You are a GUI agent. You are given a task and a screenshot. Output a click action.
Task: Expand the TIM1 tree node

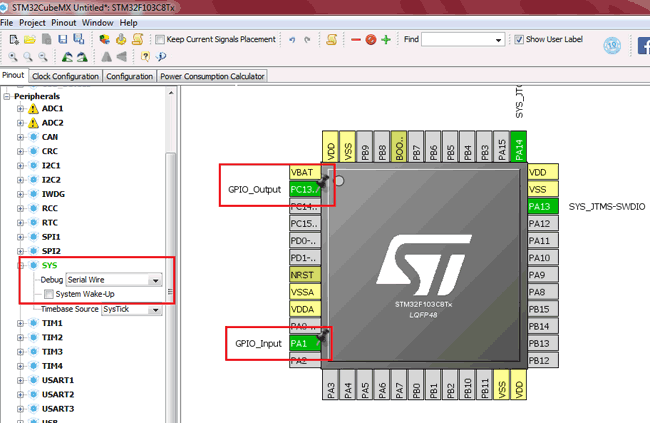point(20,323)
